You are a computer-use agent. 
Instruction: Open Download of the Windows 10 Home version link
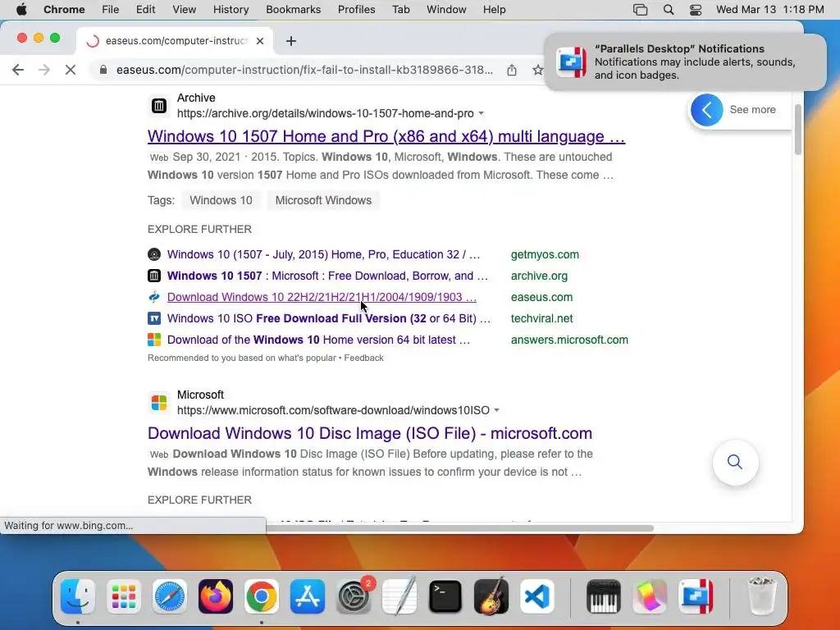tap(319, 340)
